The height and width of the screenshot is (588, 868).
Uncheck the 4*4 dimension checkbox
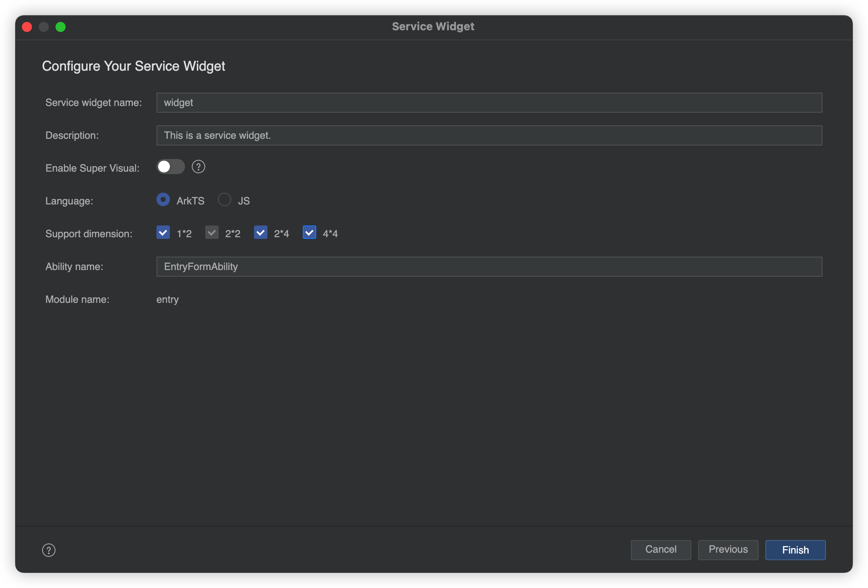pos(310,233)
